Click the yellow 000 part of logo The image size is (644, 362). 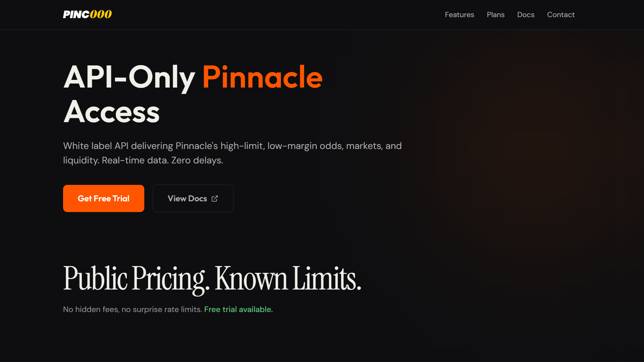[101, 14]
